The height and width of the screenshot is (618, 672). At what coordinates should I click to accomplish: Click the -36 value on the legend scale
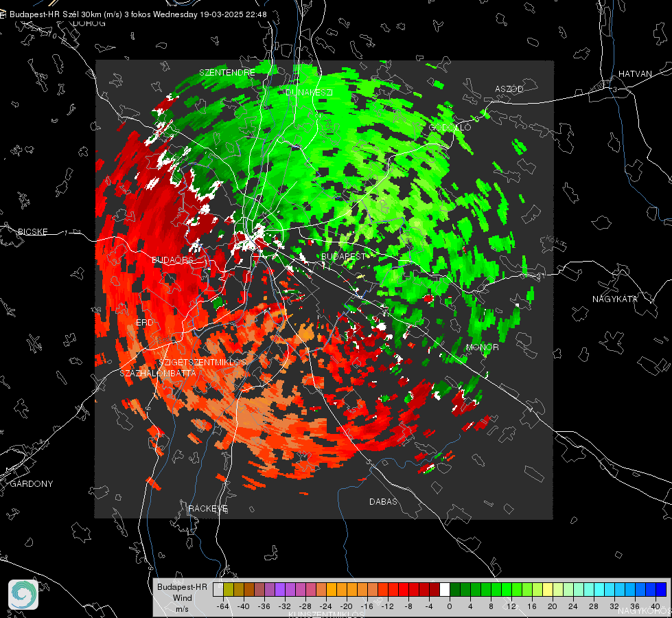pyautogui.click(x=264, y=606)
